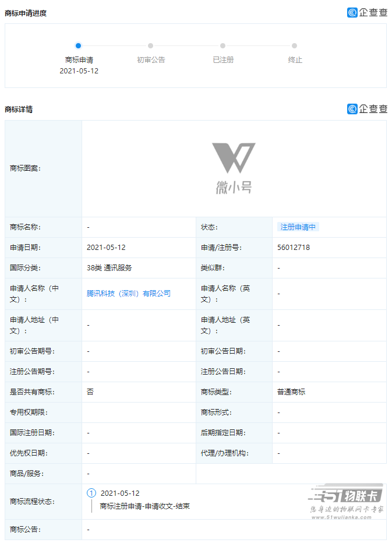Image resolution: width=392 pixels, height=543 pixels.
Task: Click the 申请人名称（英文） label
Action: pos(225,294)
